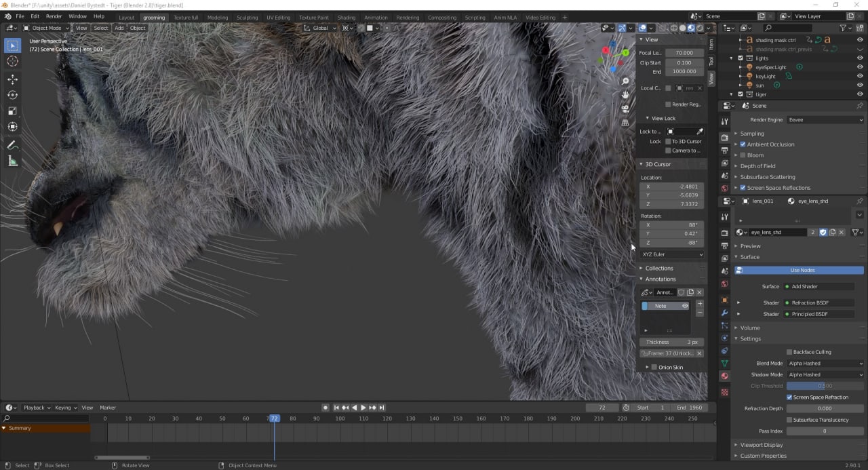Select the Move tool in left toolbar

(x=12, y=79)
